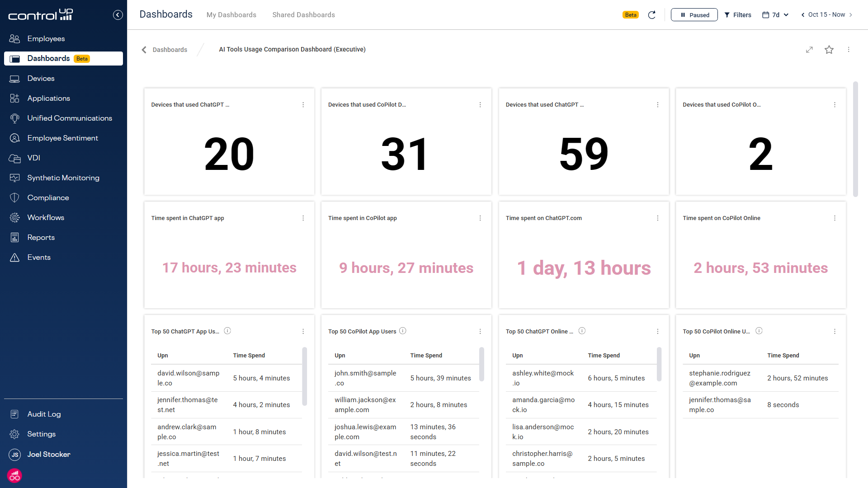Open menu for Top 50 CoPilot Online table
This screenshot has height=488, width=868.
click(x=835, y=332)
